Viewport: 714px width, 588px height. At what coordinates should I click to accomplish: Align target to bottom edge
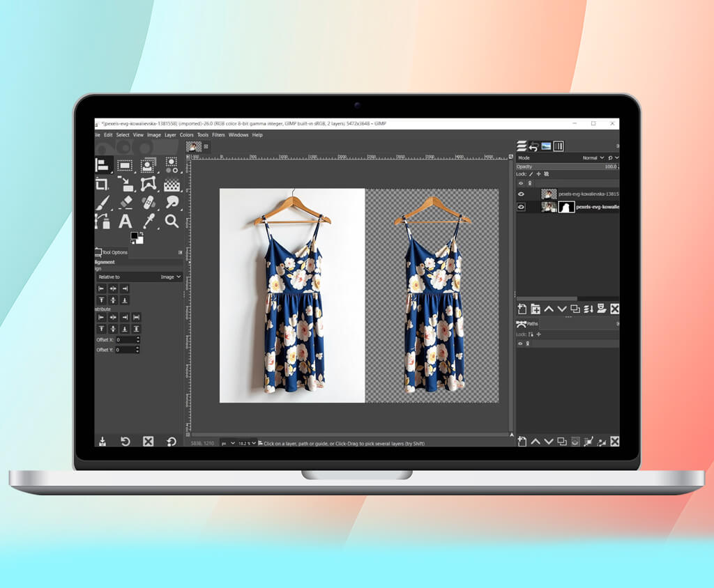coord(124,300)
